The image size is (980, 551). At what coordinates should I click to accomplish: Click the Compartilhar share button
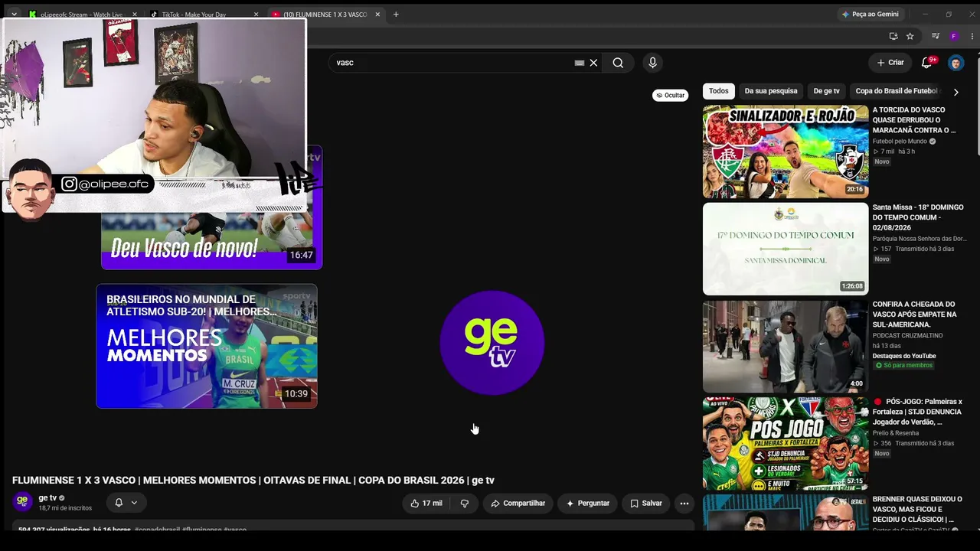[518, 504]
